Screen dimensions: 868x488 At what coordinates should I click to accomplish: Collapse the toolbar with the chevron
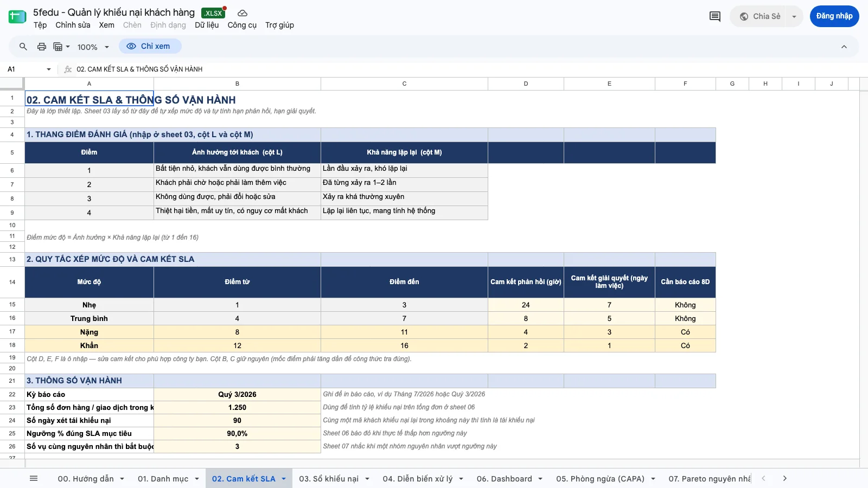844,47
